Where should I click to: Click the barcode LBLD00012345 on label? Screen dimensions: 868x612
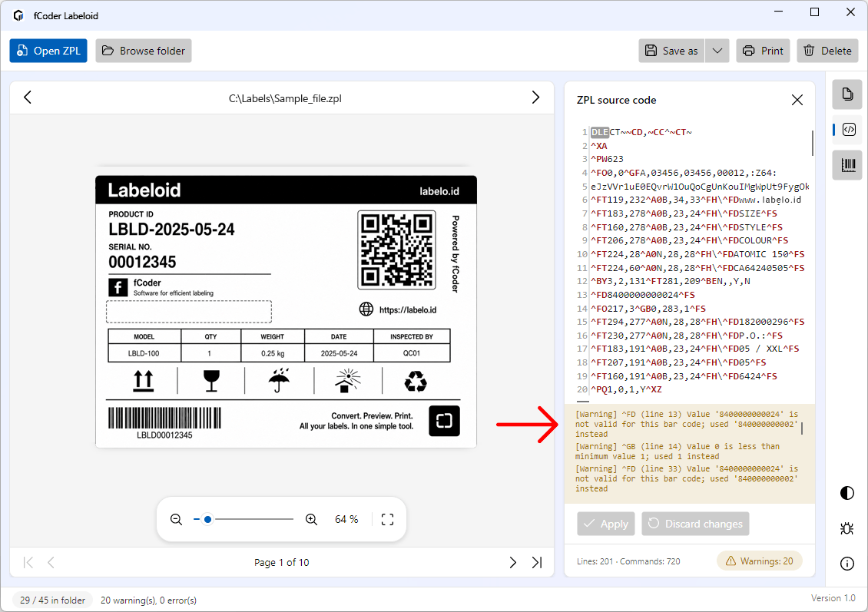164,423
